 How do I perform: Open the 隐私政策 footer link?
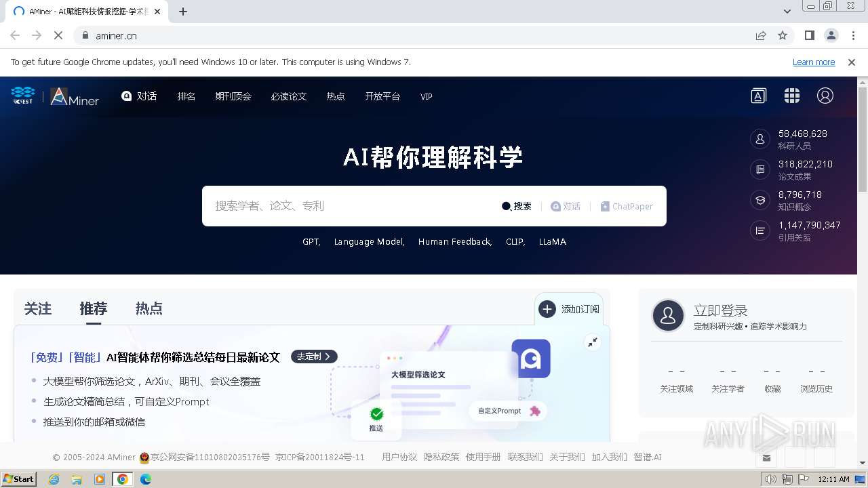coord(441,457)
